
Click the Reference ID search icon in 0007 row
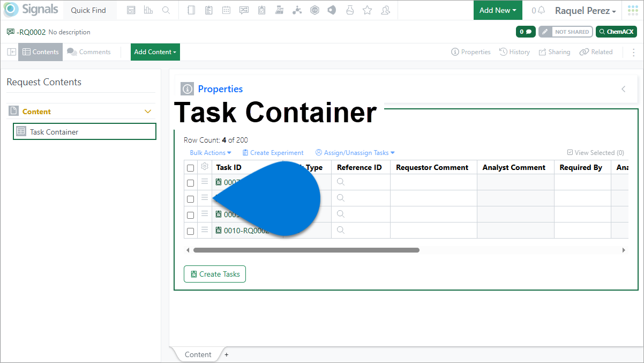point(340,182)
